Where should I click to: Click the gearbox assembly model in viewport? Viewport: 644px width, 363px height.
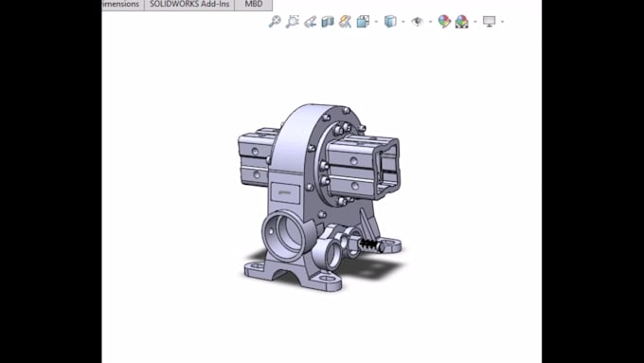click(318, 197)
